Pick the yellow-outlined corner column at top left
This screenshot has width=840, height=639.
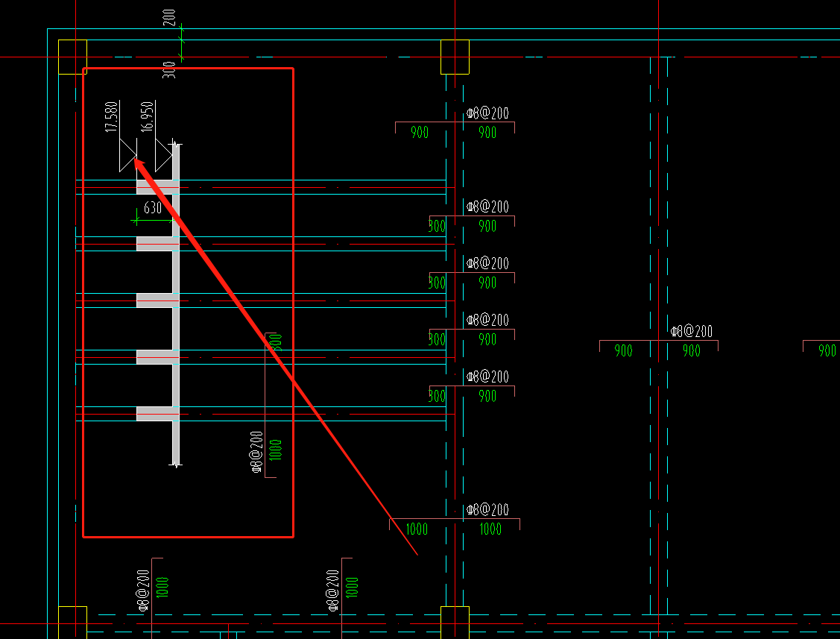point(73,57)
